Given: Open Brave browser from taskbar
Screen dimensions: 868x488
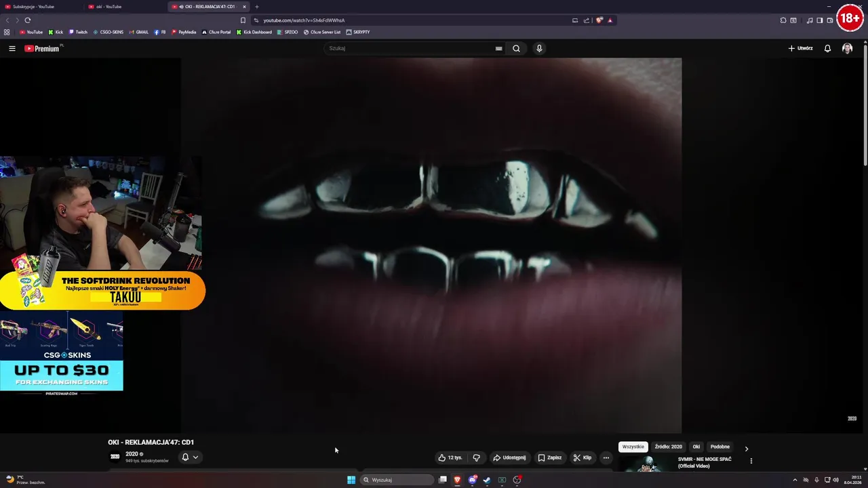Looking at the screenshot, I should tap(457, 480).
